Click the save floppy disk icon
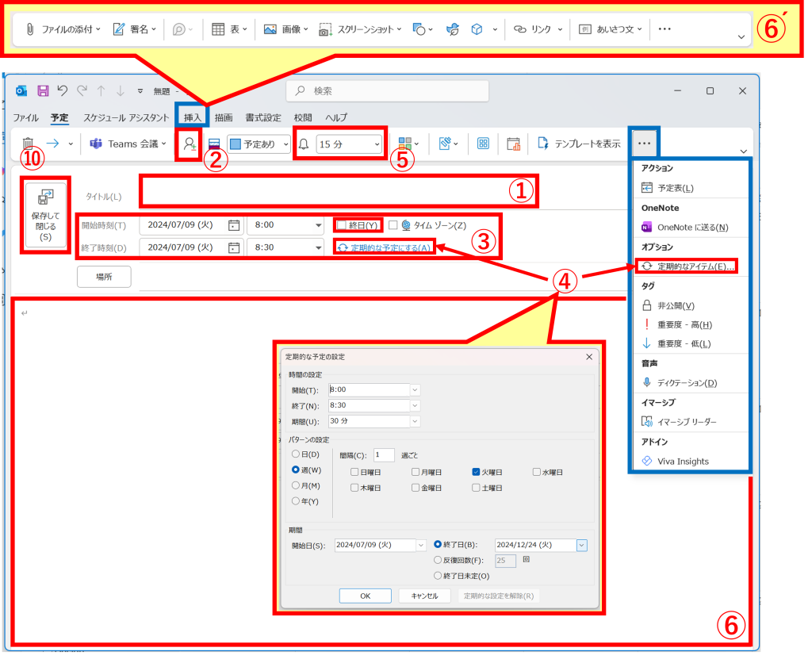This screenshot has height=663, width=812. [43, 90]
